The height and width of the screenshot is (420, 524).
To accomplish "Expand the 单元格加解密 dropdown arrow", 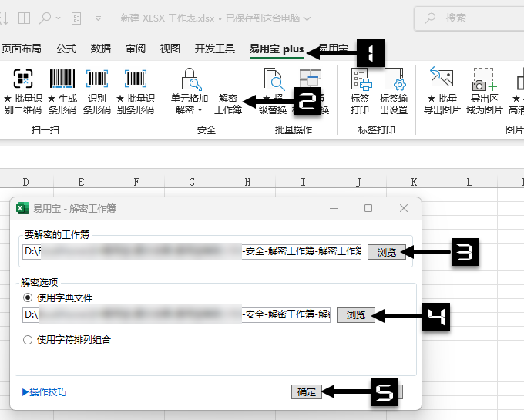I will pyautogui.click(x=200, y=110).
